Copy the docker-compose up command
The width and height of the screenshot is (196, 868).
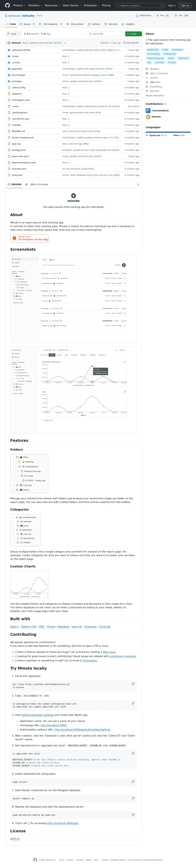coord(133,798)
